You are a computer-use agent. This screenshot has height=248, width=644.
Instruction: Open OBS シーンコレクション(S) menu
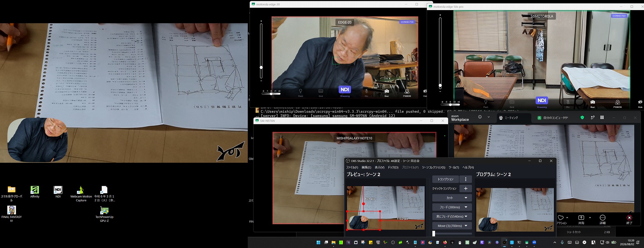pyautogui.click(x=433, y=167)
